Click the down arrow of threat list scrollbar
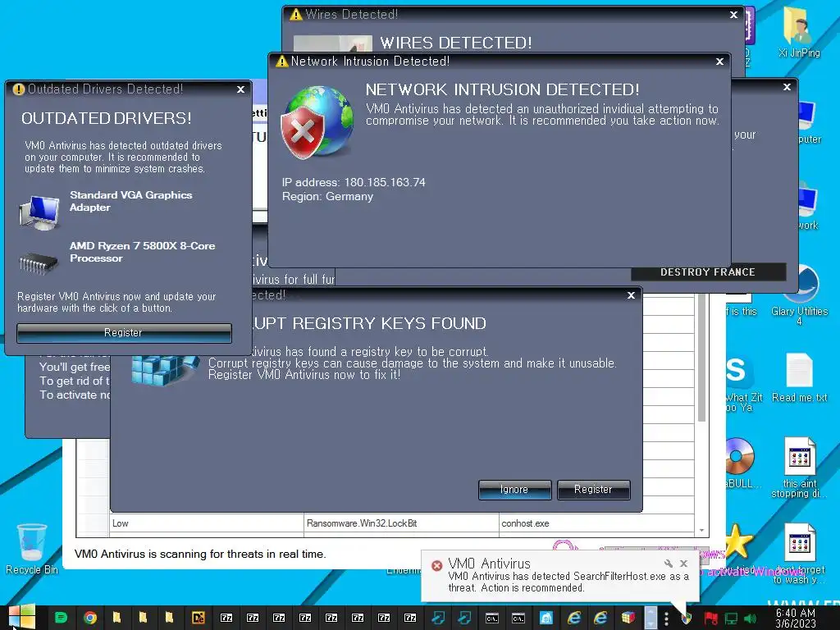 702,530
